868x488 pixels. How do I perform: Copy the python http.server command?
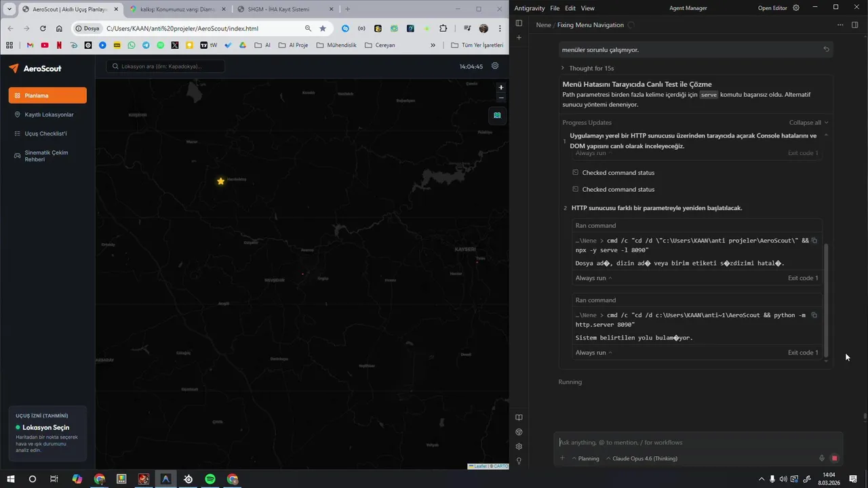pos(814,315)
